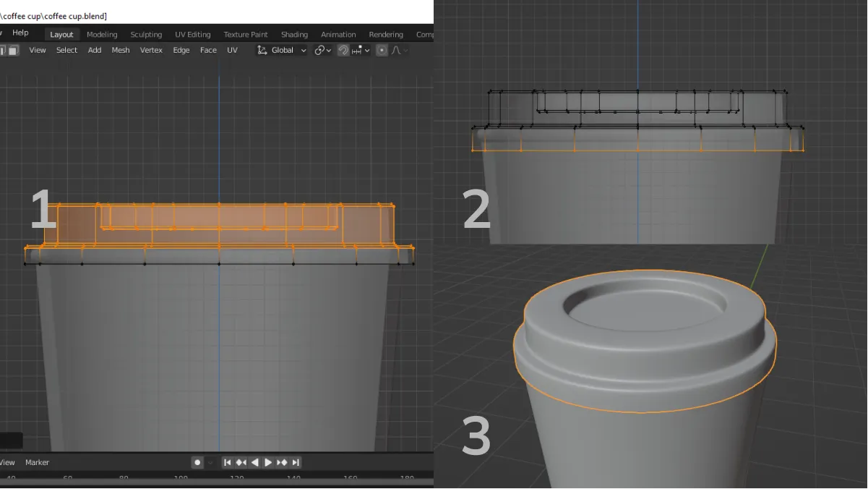Open the snap-to increment options dropdown

[361, 51]
